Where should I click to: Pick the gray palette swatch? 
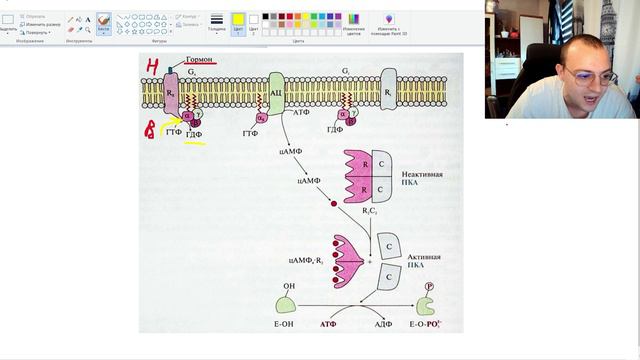point(273,16)
